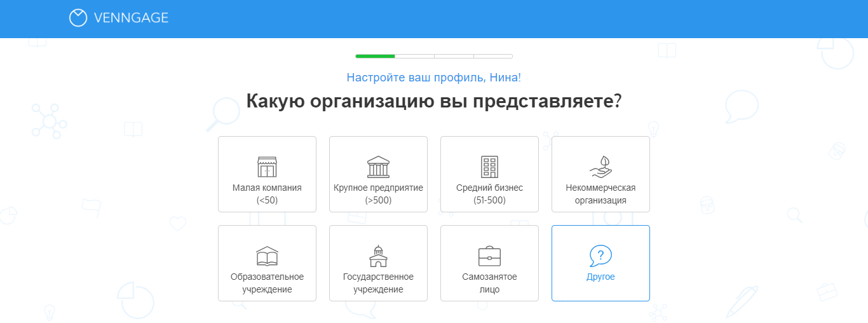Click the last segment of the progress bar
Screen dimensions: 868x323
493,57
